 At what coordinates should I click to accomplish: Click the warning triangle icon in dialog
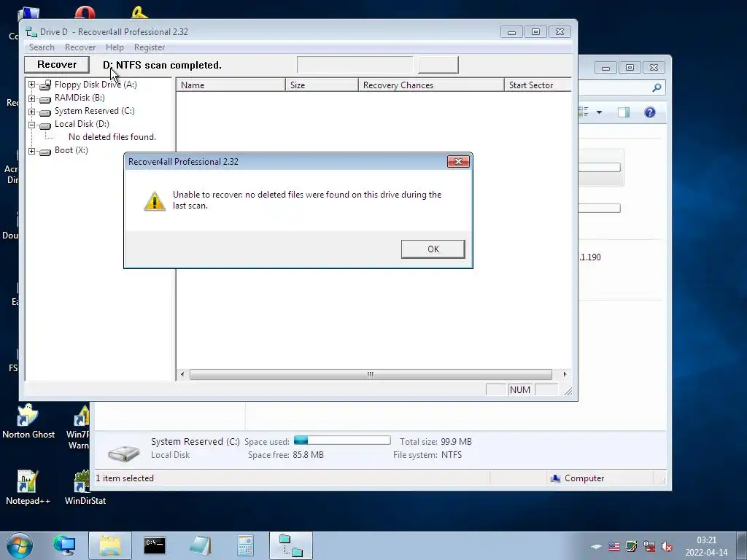(x=155, y=201)
